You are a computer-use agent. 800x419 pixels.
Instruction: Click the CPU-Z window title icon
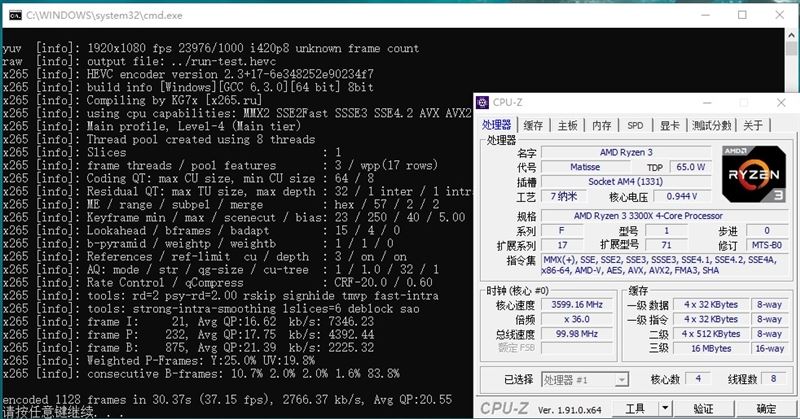(x=483, y=103)
